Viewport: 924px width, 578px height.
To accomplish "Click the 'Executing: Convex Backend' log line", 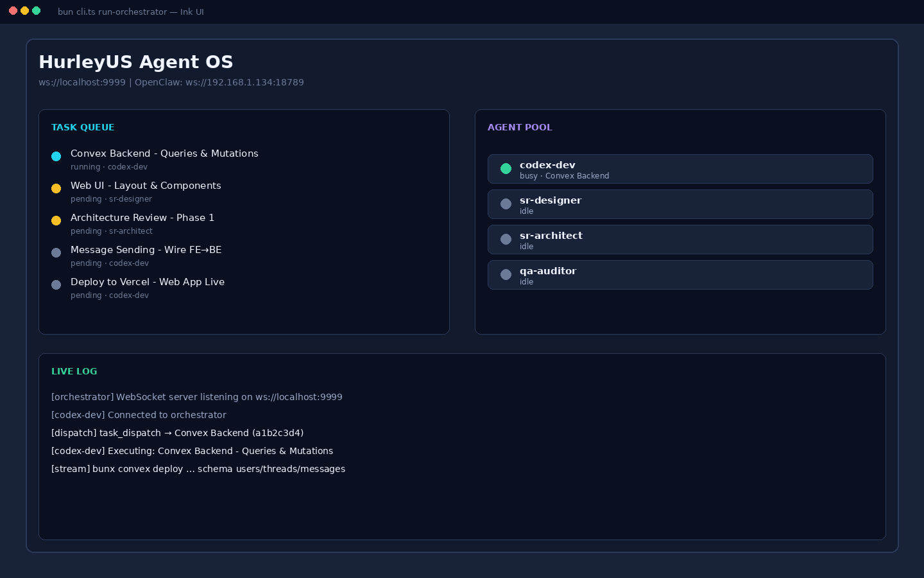I will click(x=193, y=451).
